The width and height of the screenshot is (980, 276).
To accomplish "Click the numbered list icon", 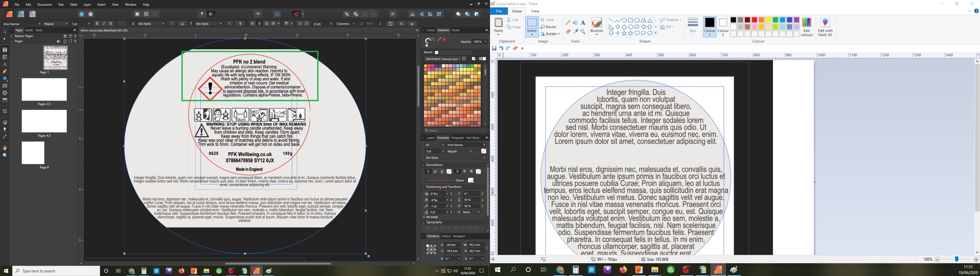I will pos(307,24).
